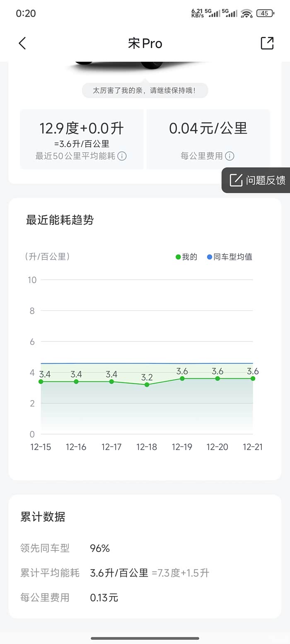This screenshot has width=290, height=644.
Task: Tap info icon beside 最近50公里平均能耗
Action: click(x=122, y=156)
